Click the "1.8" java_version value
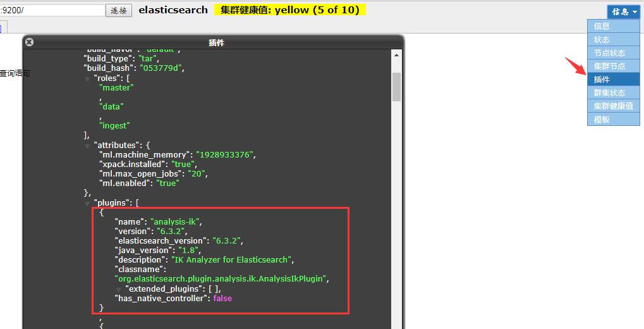 pos(188,250)
